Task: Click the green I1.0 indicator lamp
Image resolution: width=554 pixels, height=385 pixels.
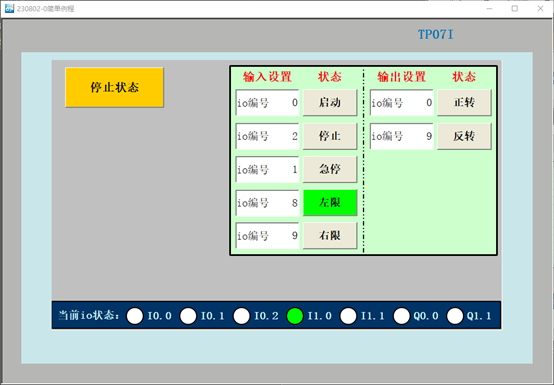Action: point(295,315)
